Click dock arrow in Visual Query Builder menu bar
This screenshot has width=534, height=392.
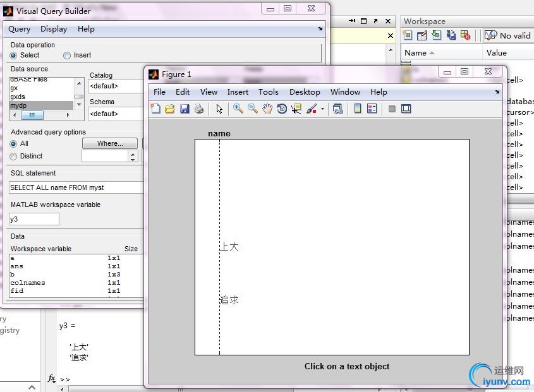320,29
